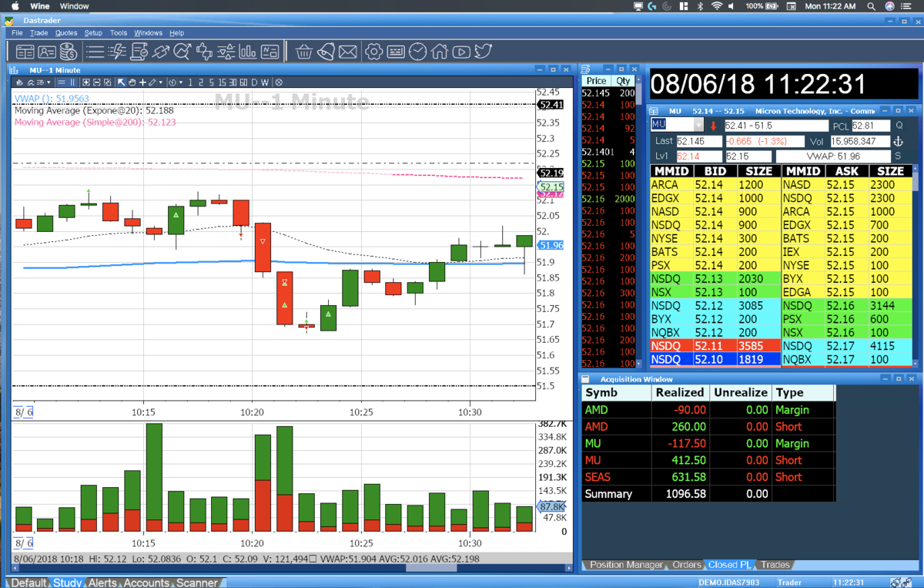Click the coins stack toolbar icon

click(69, 52)
